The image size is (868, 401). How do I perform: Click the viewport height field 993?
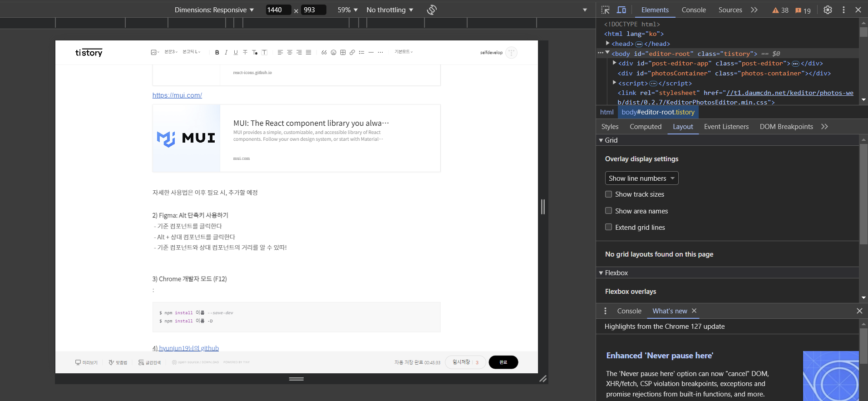click(314, 10)
